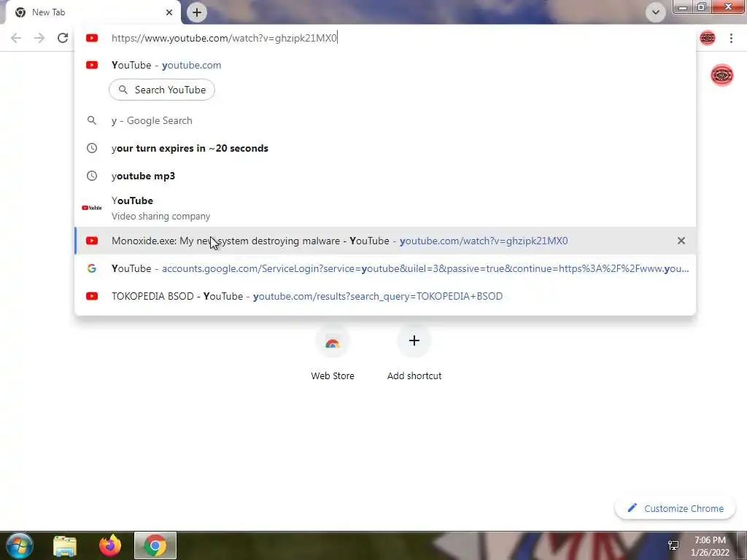
Task: Click YouTube icon of TOKOPEDIA BSOD row
Action: point(92,296)
